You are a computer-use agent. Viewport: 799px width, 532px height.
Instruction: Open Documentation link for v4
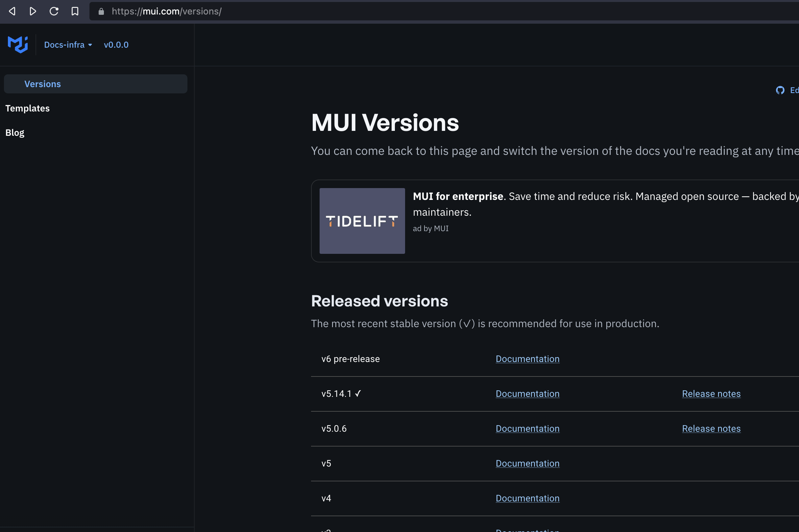point(527,498)
